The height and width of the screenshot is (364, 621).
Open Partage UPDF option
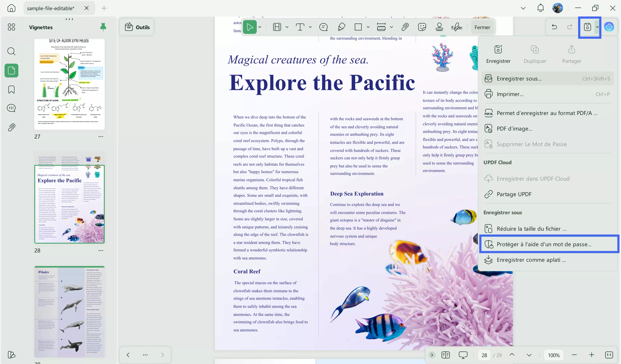click(547, 194)
